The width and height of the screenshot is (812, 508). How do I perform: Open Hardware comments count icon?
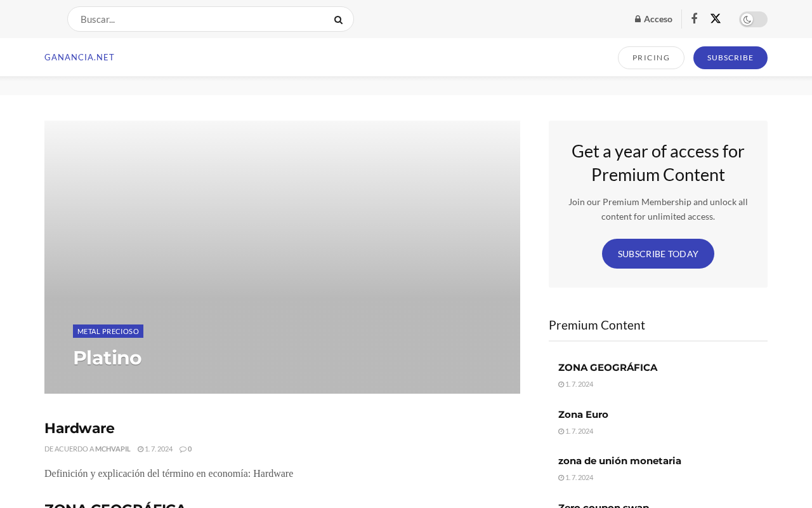click(x=185, y=449)
